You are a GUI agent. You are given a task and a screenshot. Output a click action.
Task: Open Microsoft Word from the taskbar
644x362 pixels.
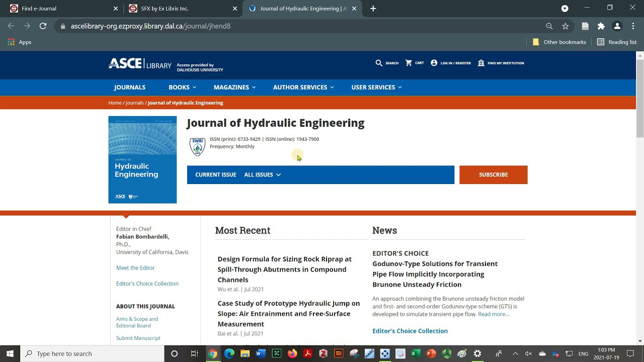tap(261, 353)
